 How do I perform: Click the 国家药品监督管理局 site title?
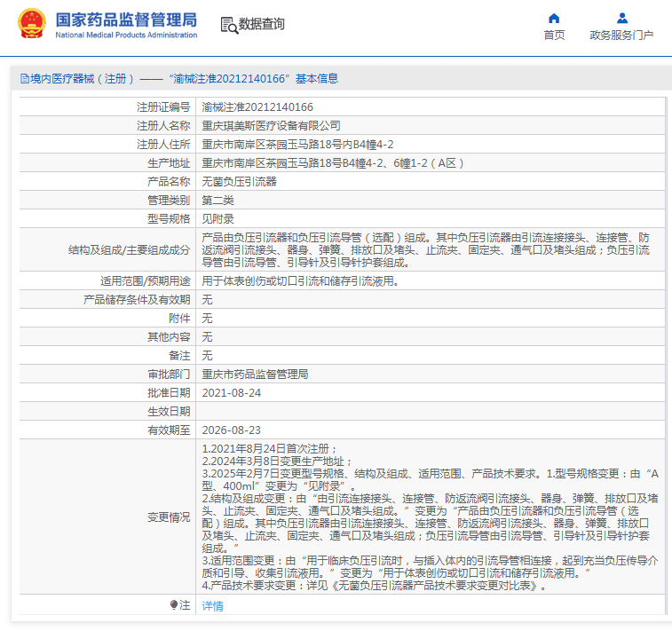pos(126,20)
